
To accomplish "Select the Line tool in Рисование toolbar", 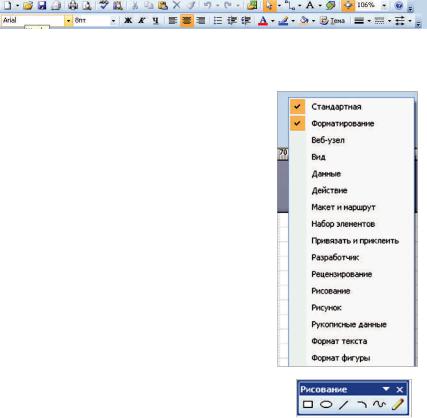I will point(343,405).
